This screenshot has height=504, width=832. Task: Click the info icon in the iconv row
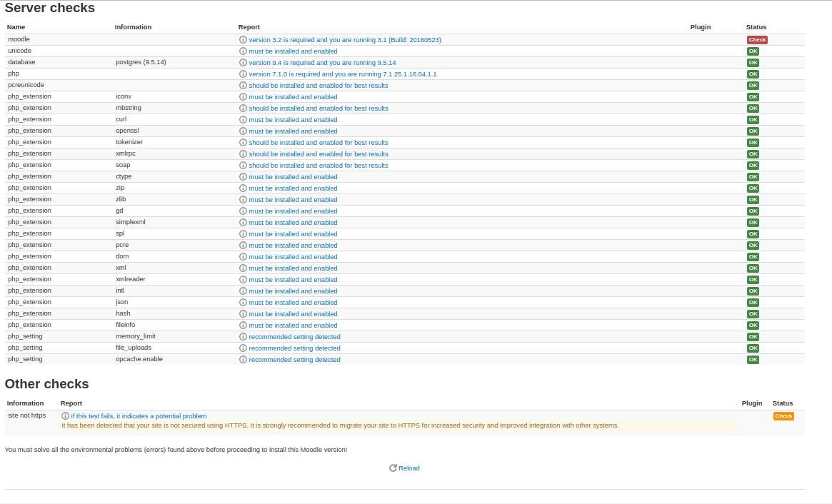click(x=243, y=97)
